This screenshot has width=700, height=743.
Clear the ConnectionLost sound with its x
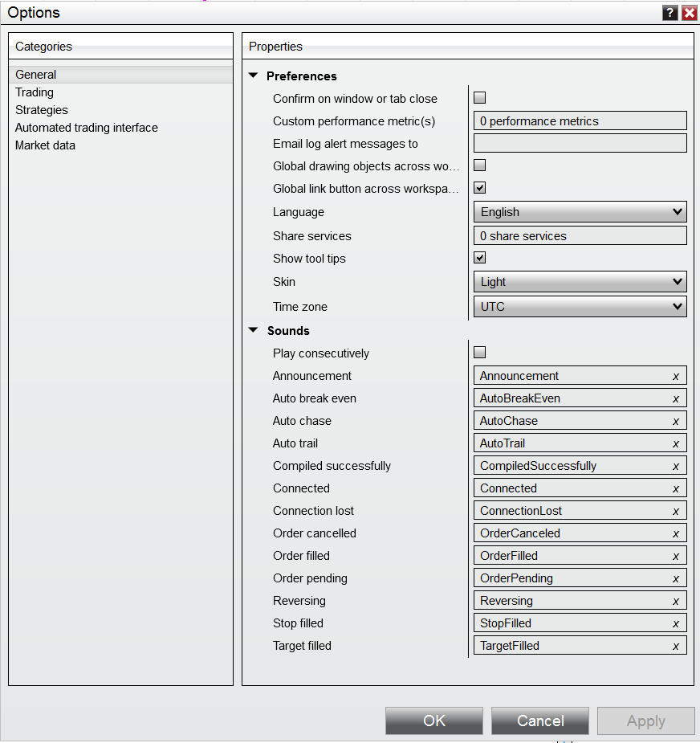[676, 512]
